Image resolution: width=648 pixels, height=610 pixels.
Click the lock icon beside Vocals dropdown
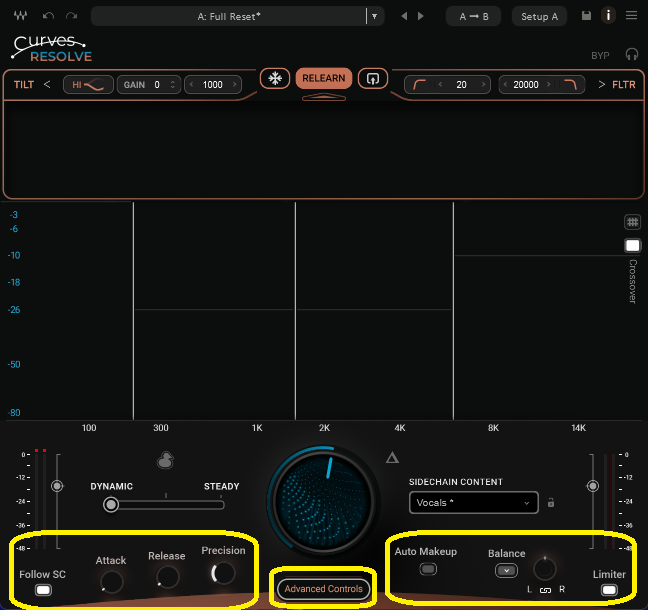[x=551, y=502]
